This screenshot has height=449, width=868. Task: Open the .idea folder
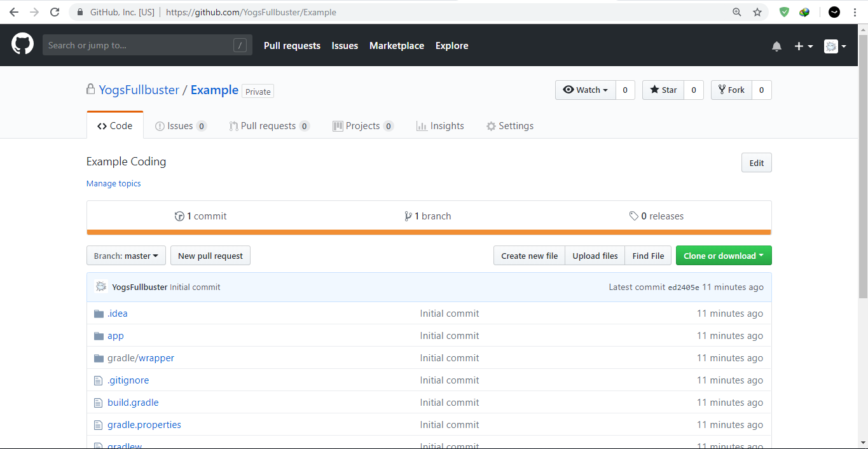(x=117, y=314)
